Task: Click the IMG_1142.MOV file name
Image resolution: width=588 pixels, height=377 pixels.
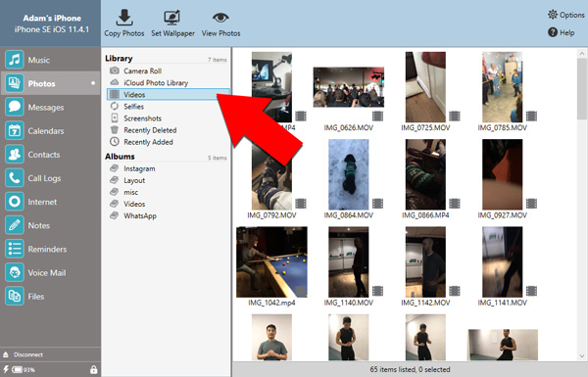Action: tap(425, 303)
